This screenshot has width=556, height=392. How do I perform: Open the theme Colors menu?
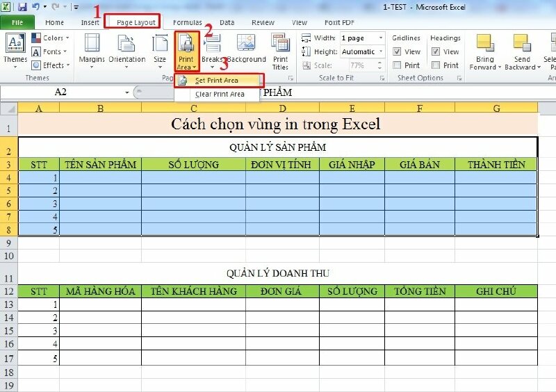click(50, 38)
